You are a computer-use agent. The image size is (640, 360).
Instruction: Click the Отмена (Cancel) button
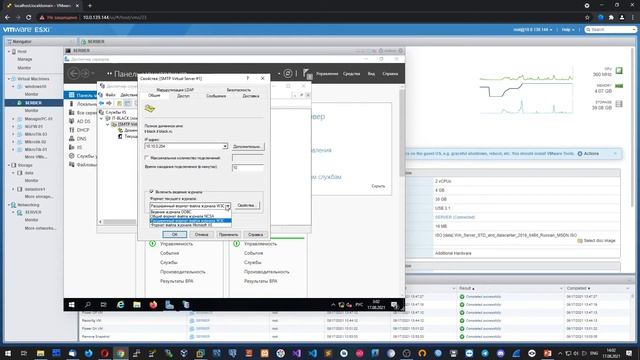(x=201, y=235)
